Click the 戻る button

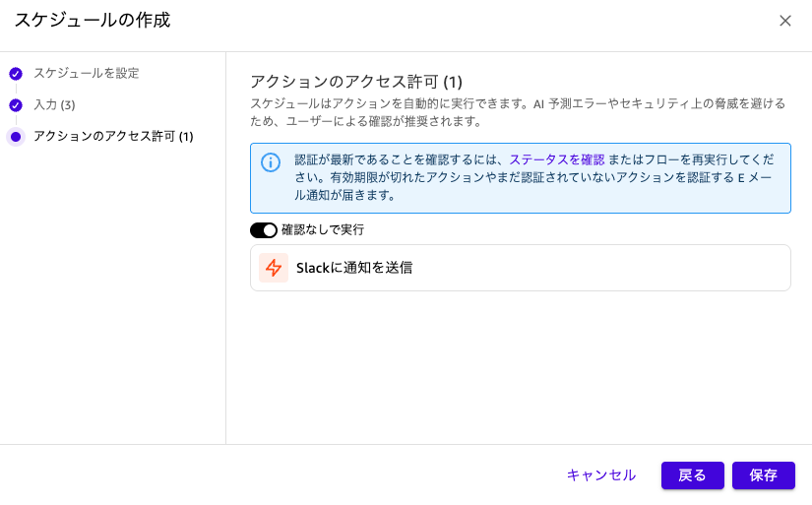[692, 475]
